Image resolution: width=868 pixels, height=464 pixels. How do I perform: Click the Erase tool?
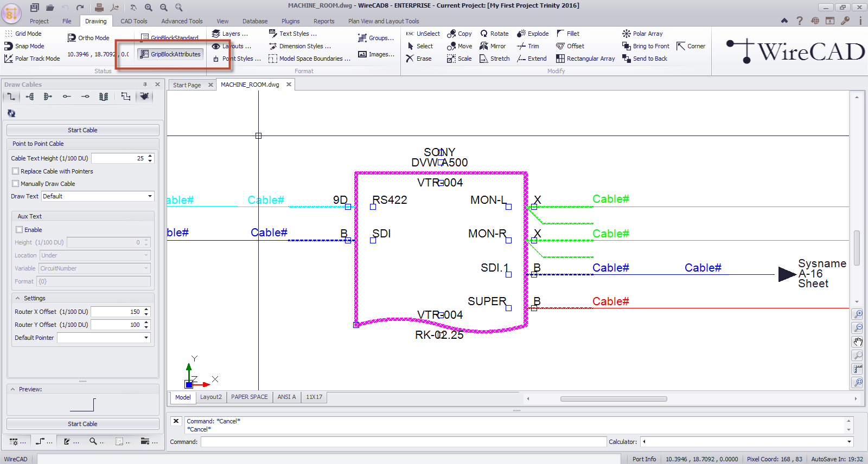[x=419, y=59]
